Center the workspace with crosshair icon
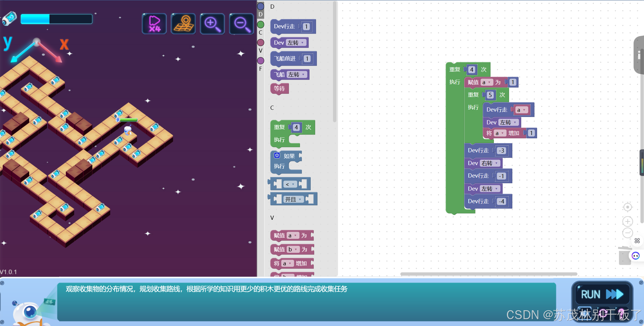The width and height of the screenshot is (644, 326). [x=628, y=207]
